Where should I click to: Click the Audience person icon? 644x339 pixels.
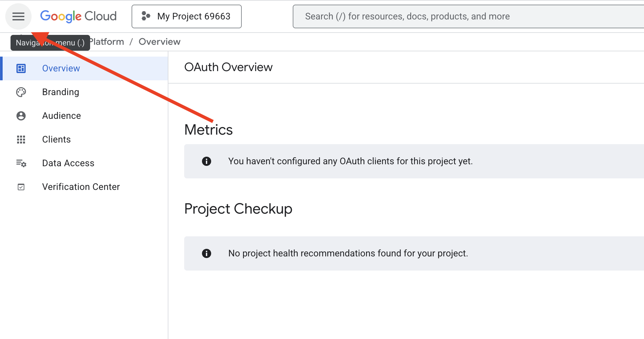pos(21,116)
